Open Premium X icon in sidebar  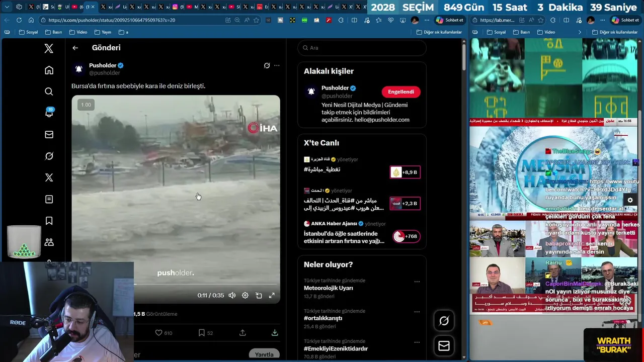[x=49, y=177]
